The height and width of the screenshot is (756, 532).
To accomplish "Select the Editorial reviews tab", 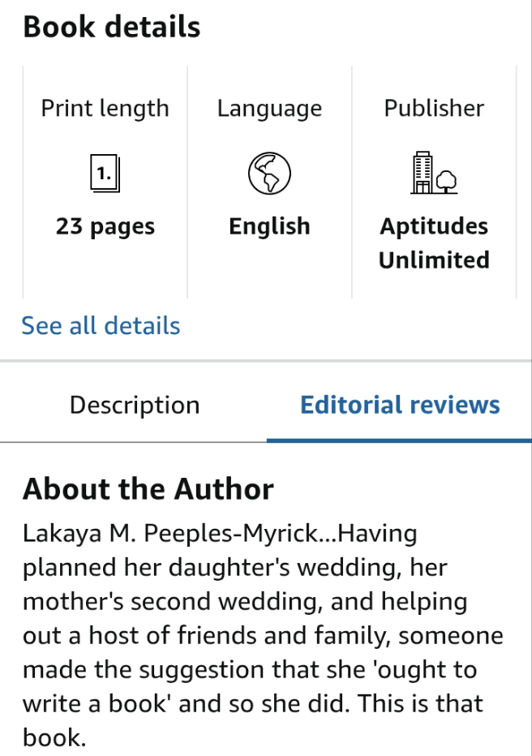I will tap(400, 406).
